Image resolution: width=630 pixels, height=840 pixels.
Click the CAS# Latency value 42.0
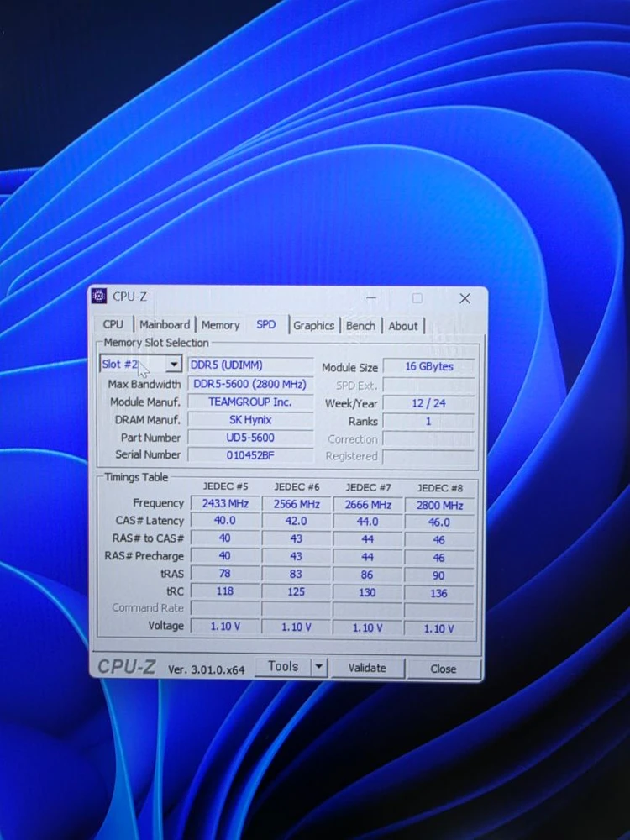pyautogui.click(x=297, y=522)
